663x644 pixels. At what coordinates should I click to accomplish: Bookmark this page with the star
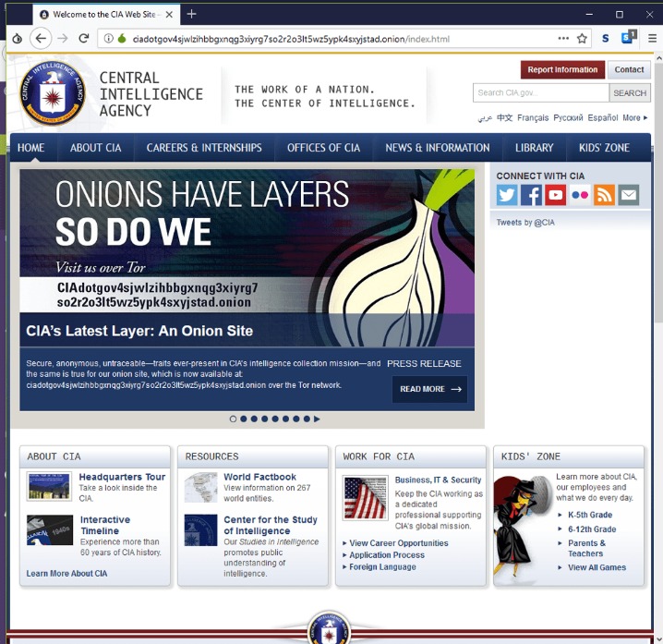pos(582,39)
